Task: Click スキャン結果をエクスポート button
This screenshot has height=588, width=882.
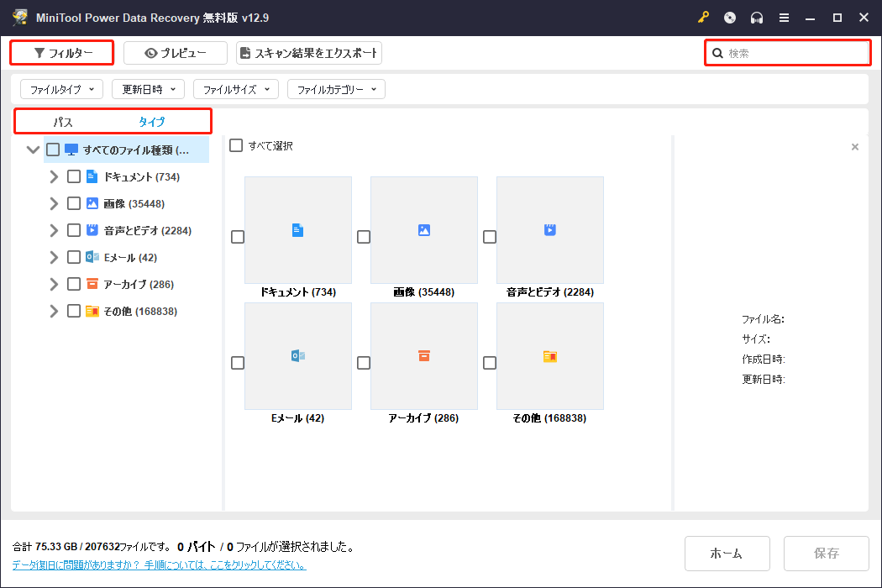Action: tap(309, 53)
